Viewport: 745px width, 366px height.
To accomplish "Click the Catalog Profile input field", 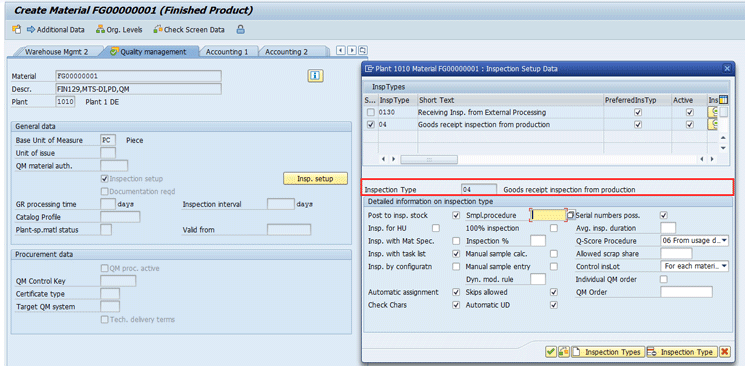I will pos(120,217).
